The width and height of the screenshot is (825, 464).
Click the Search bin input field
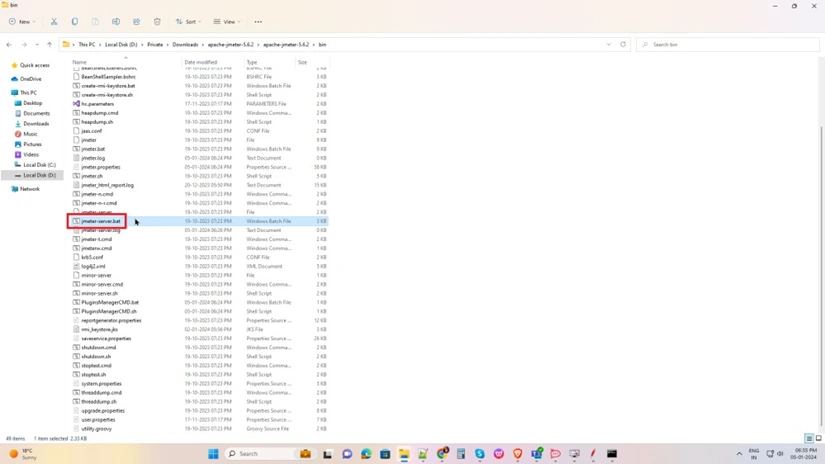pyautogui.click(x=730, y=44)
